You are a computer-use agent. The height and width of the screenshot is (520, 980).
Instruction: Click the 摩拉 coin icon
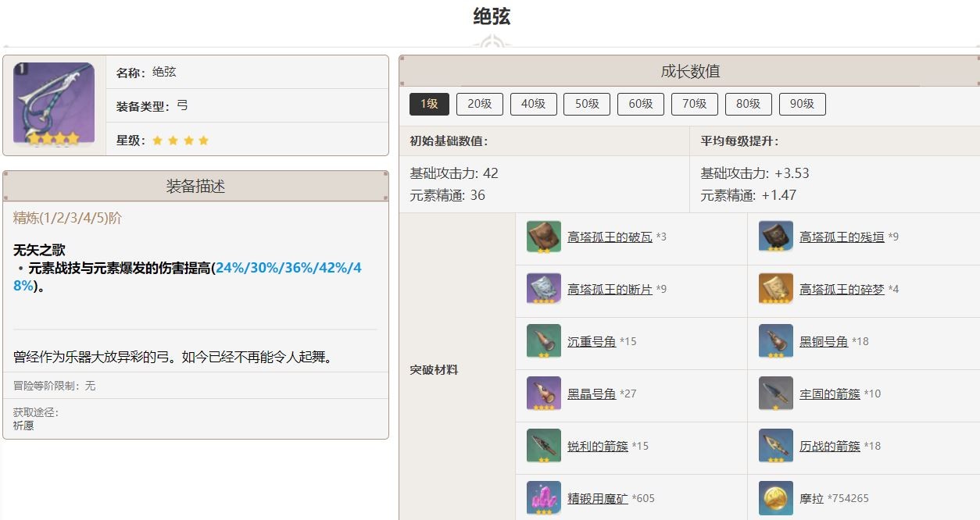tap(776, 498)
